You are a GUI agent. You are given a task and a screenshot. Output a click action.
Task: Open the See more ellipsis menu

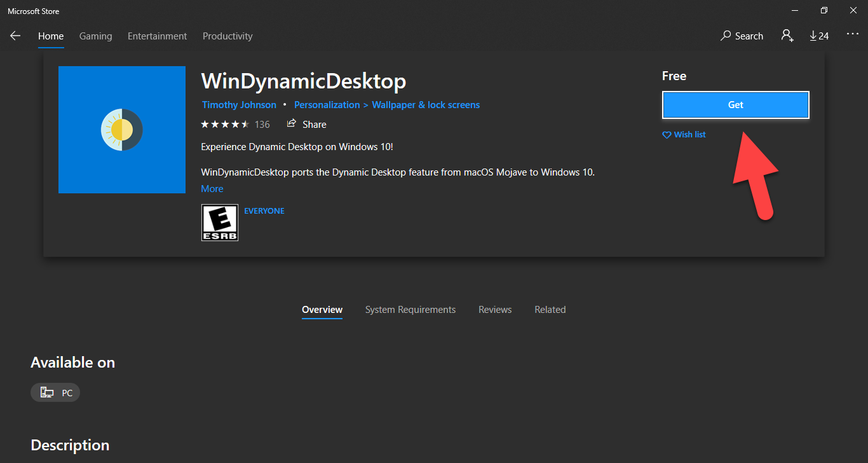[x=852, y=36]
